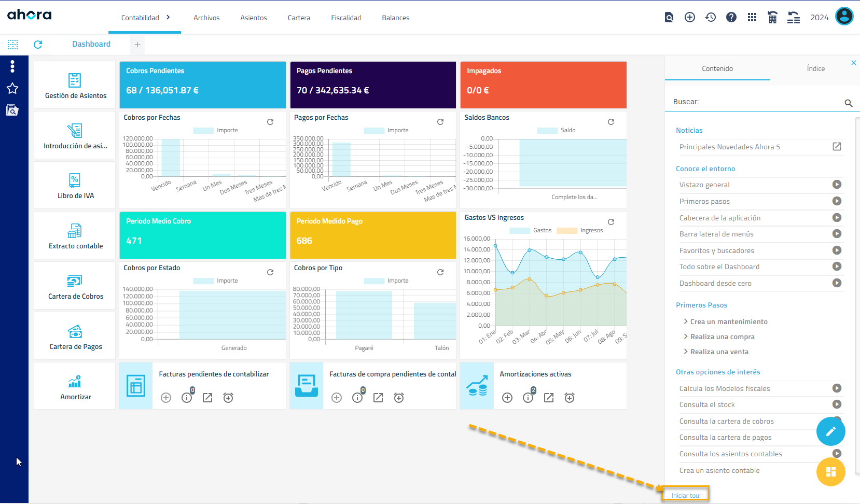
Task: Open Cartera de Cobros tile
Action: (75, 286)
